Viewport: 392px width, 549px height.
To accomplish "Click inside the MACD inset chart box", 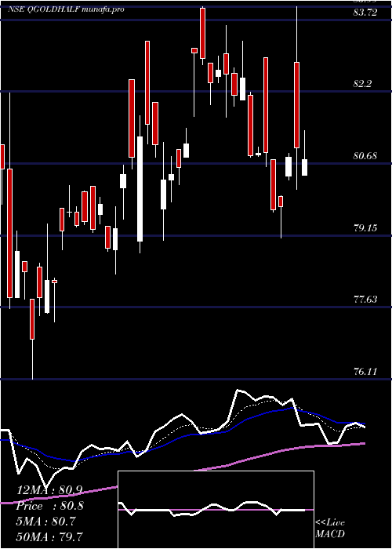I will (216, 510).
